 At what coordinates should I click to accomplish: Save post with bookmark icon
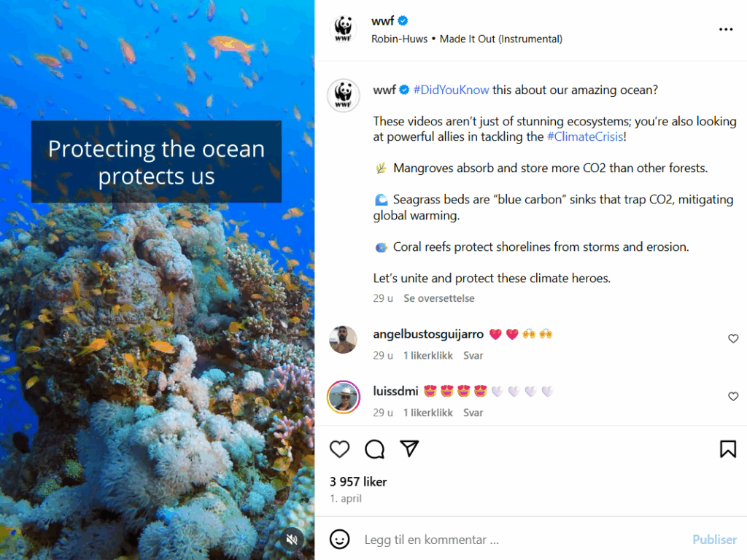727,449
